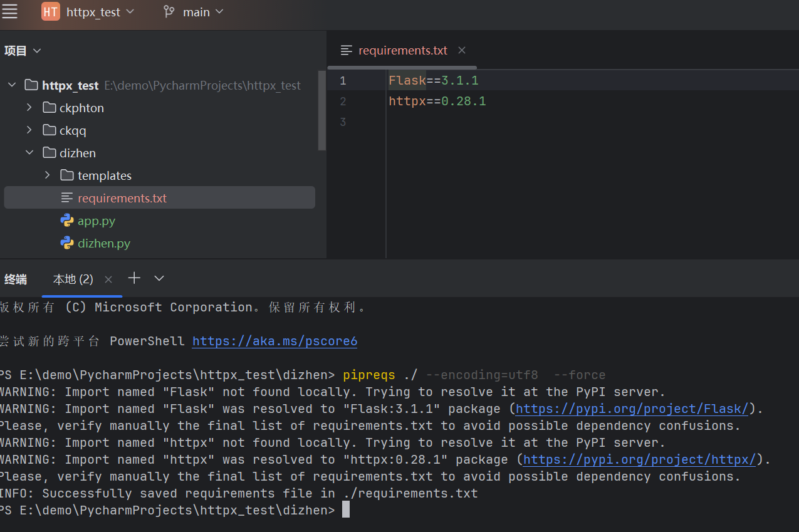
Task: Add a new terminal session with plus
Action: 134,278
